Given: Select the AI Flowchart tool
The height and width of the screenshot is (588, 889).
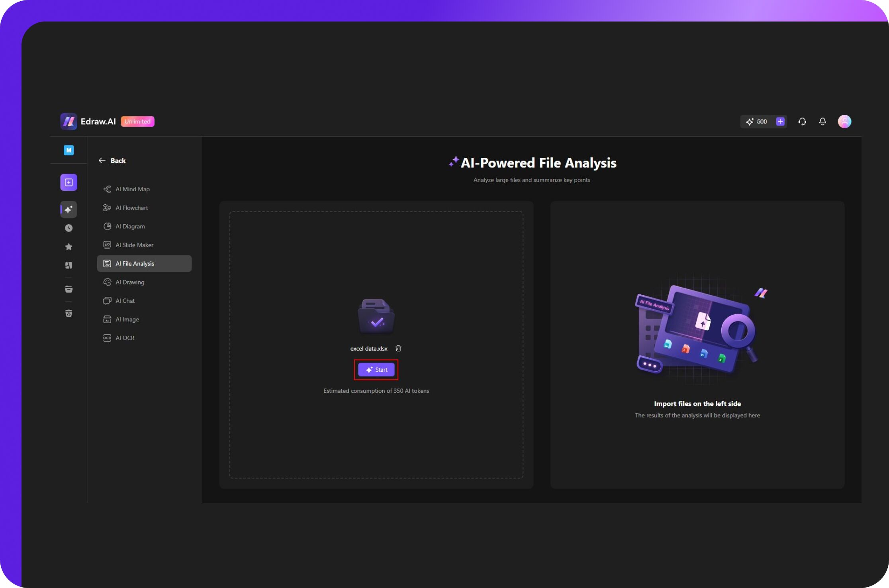Looking at the screenshot, I should pyautogui.click(x=131, y=208).
